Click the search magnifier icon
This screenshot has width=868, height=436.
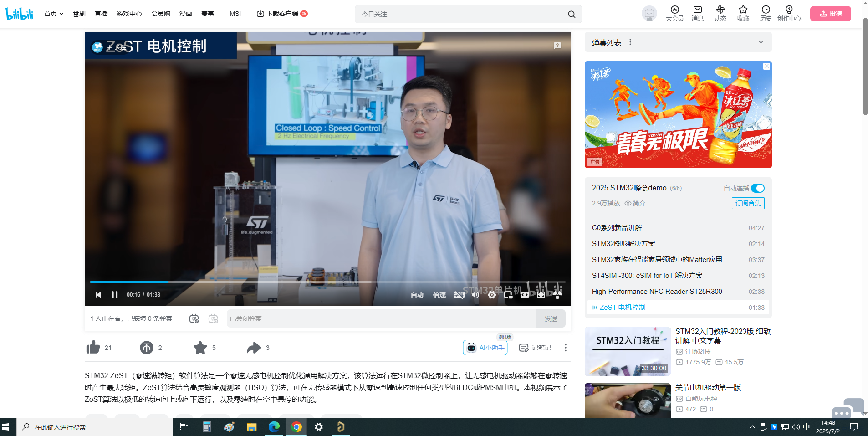coord(572,14)
